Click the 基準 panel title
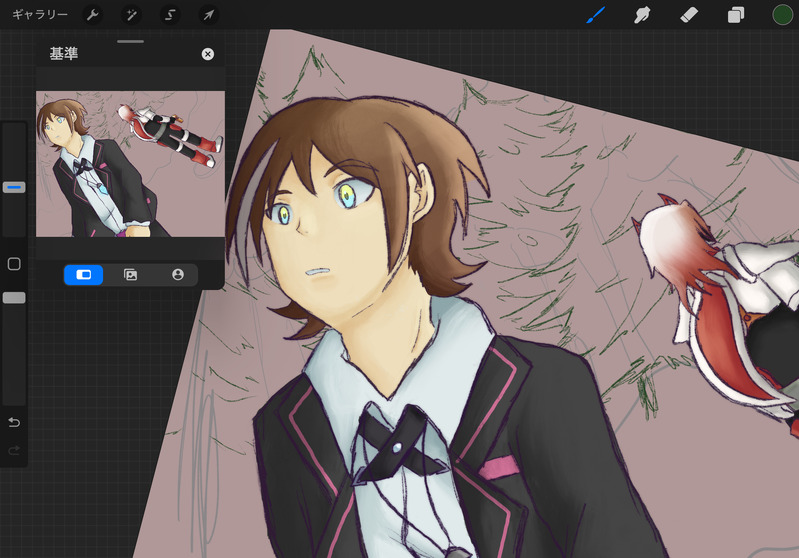Viewport: 799px width, 558px height. [64, 54]
